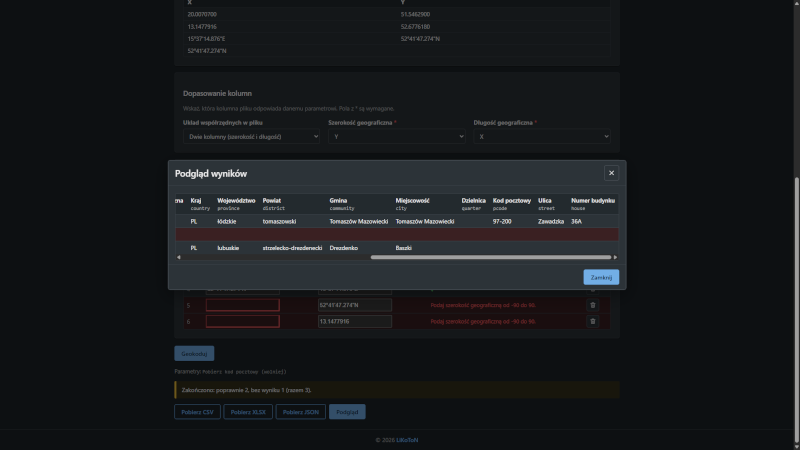Click the tomaszowski cell

[279, 221]
